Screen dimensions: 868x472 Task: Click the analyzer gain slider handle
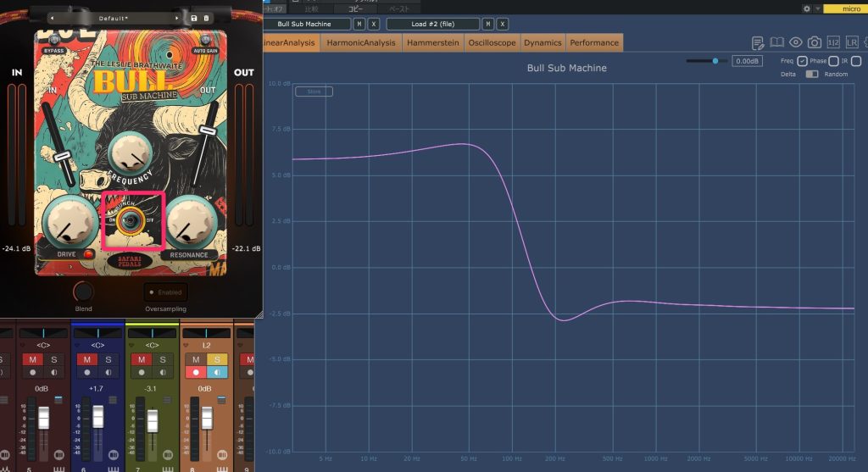(715, 61)
